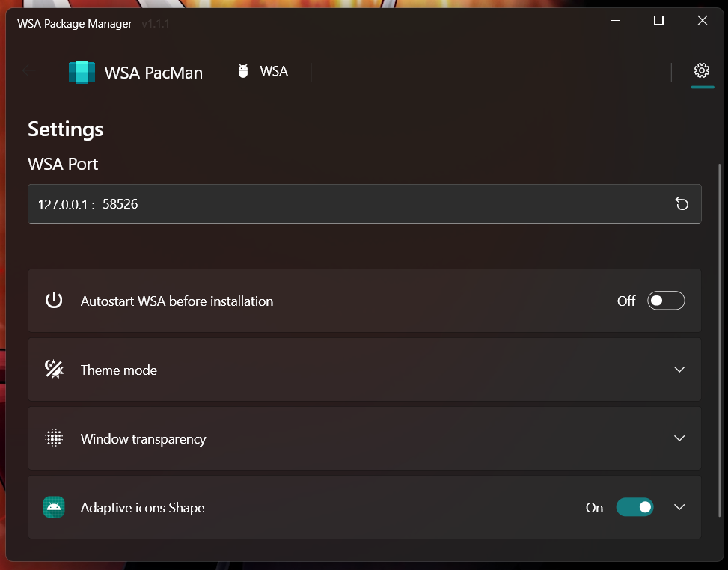This screenshot has width=728, height=570.
Task: Maximize the WSA Package Manager window
Action: point(658,21)
